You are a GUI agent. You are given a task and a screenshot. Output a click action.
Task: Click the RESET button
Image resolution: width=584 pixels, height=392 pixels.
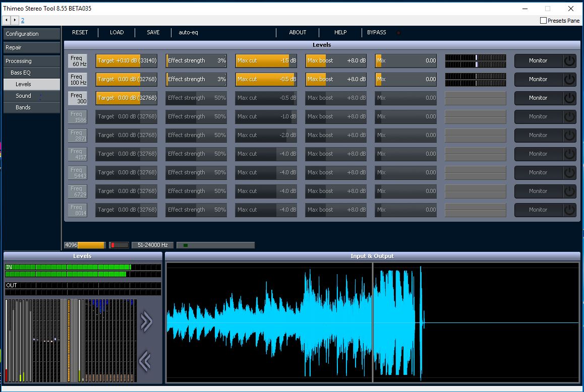pos(80,32)
